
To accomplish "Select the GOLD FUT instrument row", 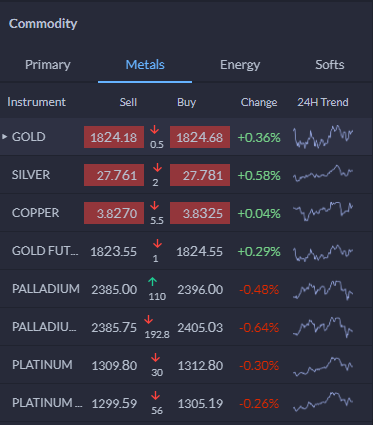I will coord(186,251).
